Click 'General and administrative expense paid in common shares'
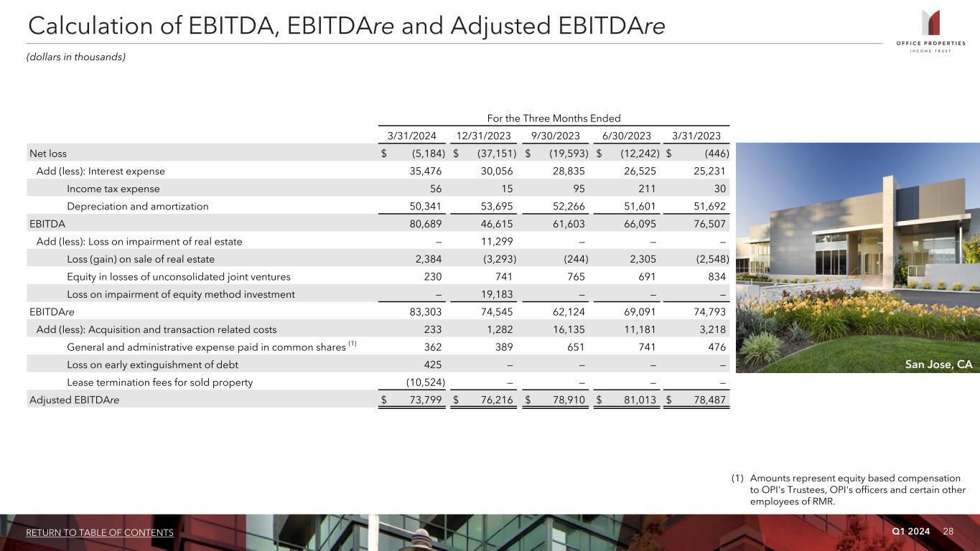 (x=206, y=347)
